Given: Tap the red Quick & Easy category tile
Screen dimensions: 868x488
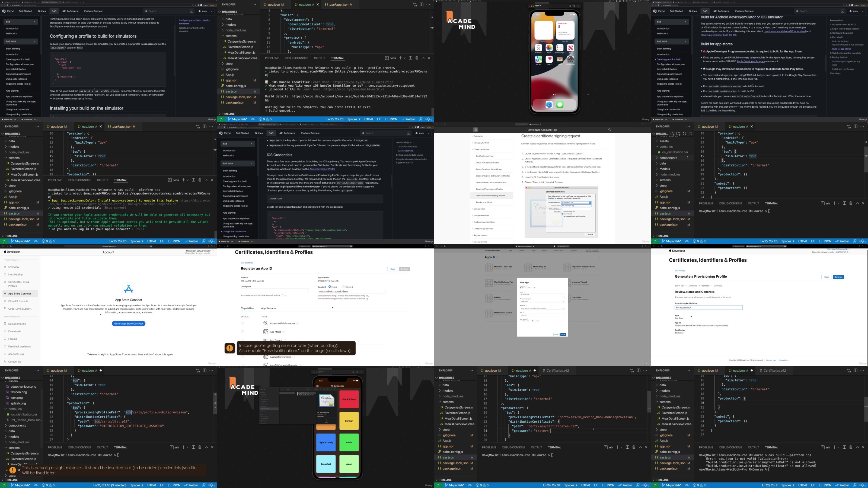Looking at the screenshot, I should (349, 399).
